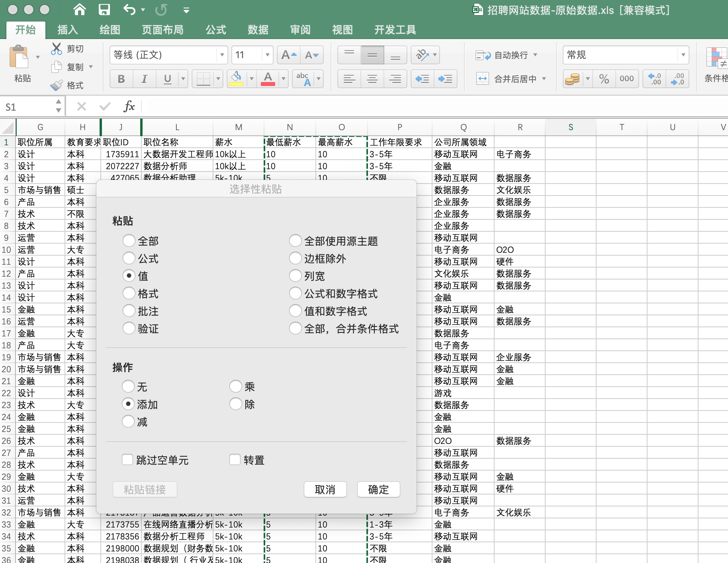Open the 常规 number format dropdown
Image resolution: width=728 pixels, height=563 pixels.
683,55
